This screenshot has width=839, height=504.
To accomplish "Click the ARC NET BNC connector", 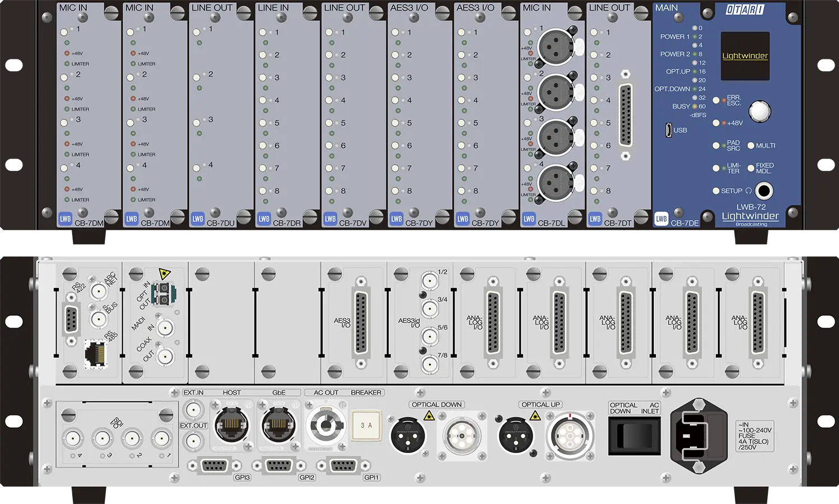I will click(98, 291).
